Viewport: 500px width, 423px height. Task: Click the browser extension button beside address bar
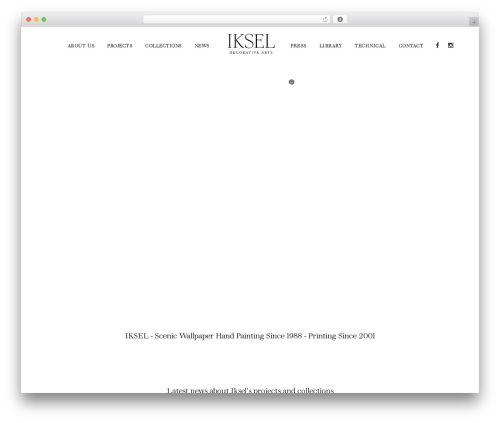coord(340,20)
